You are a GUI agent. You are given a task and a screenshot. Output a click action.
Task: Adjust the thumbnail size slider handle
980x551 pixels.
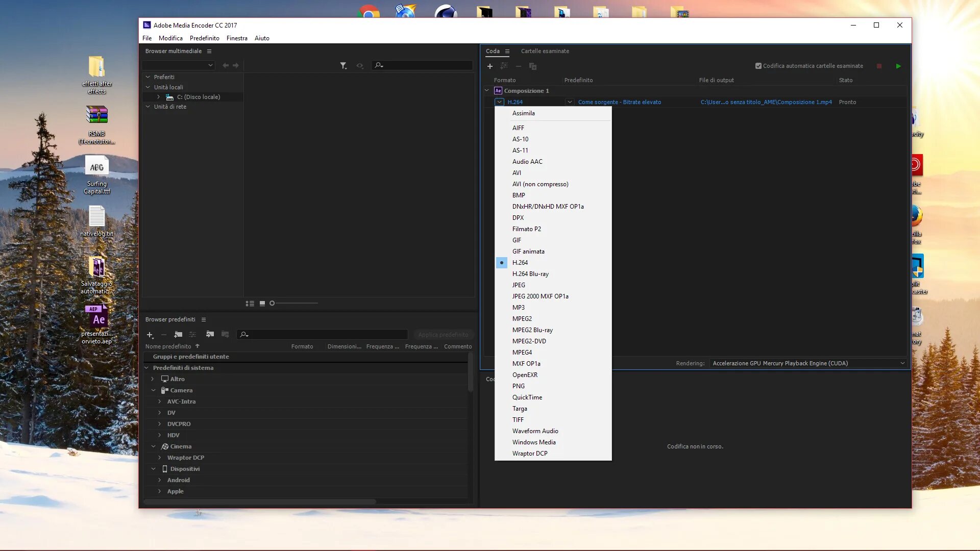pos(272,303)
